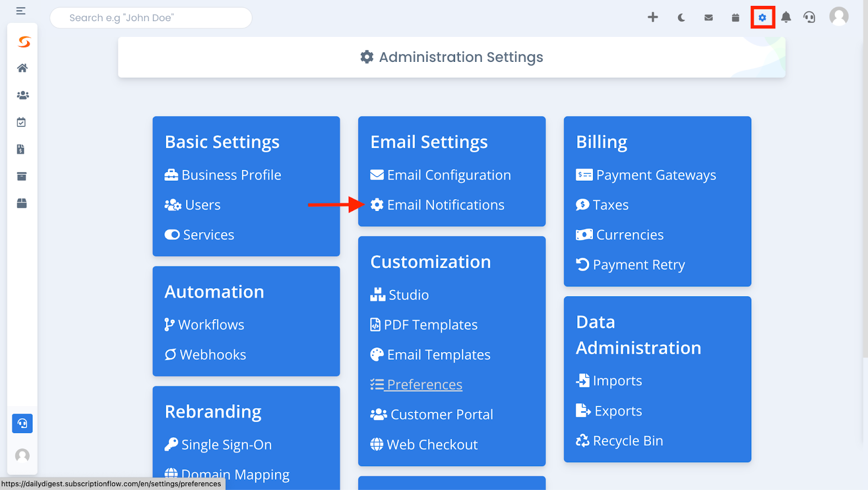Open Single Sign-On under Rebranding
The width and height of the screenshot is (868, 490).
coord(218,444)
